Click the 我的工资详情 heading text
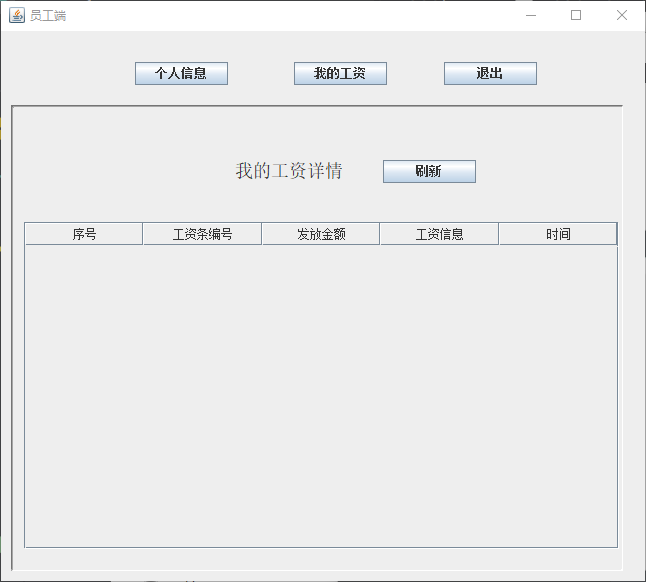 point(289,171)
